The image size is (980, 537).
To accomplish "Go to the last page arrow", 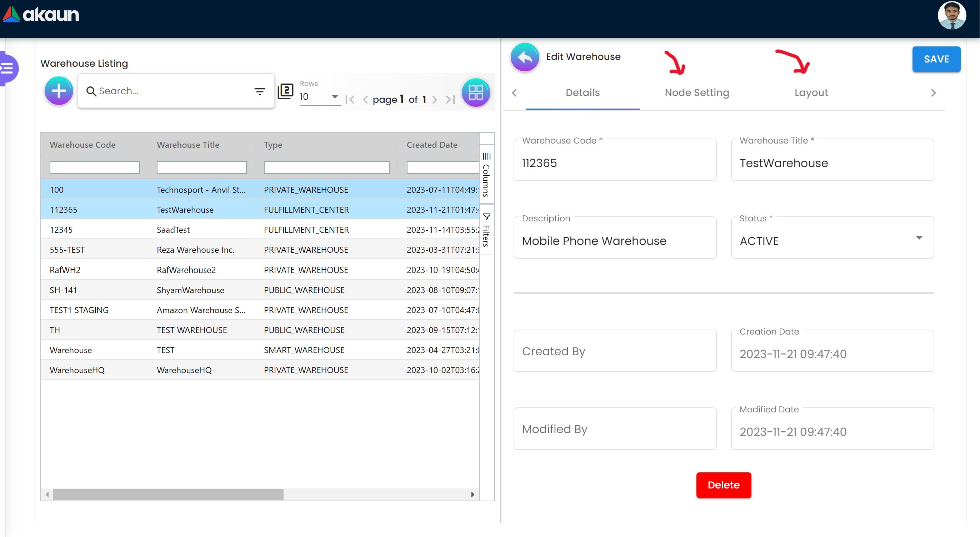I will [450, 100].
